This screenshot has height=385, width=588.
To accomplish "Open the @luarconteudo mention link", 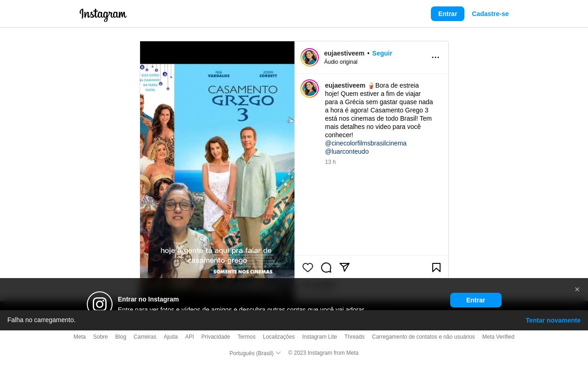I will tap(347, 151).
